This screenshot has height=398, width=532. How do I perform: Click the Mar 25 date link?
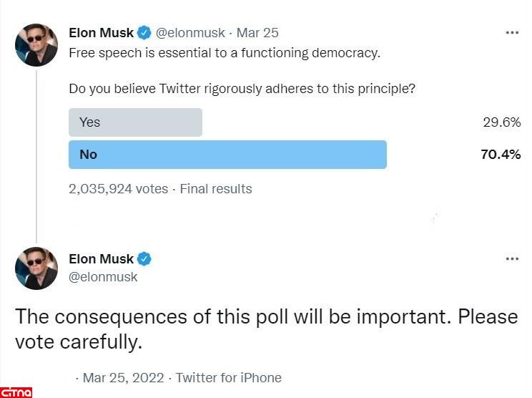point(257,33)
